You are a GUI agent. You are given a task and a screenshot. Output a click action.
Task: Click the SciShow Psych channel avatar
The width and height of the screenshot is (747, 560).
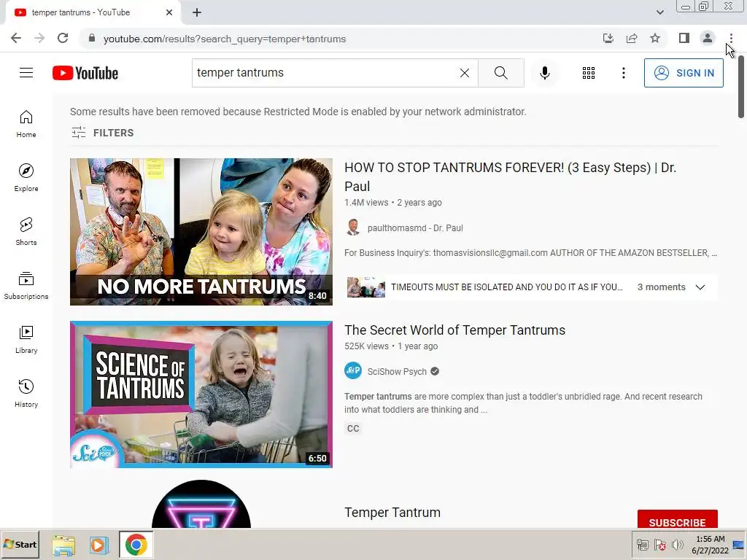(353, 371)
